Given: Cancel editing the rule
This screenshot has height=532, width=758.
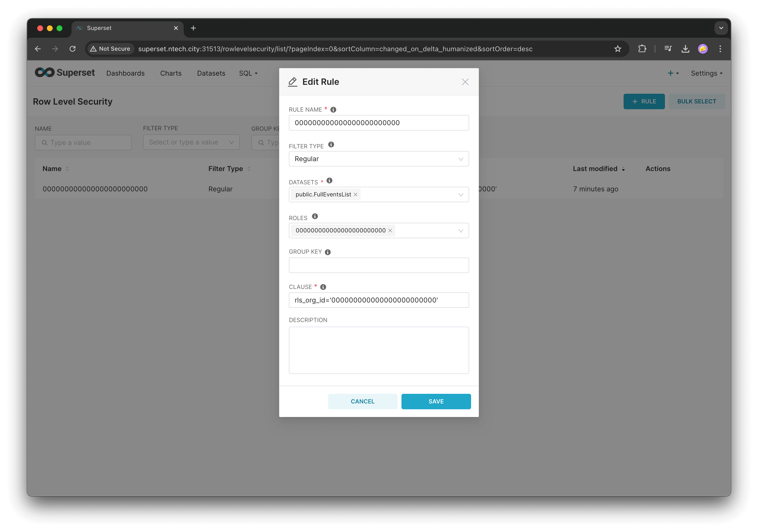Looking at the screenshot, I should click(362, 401).
